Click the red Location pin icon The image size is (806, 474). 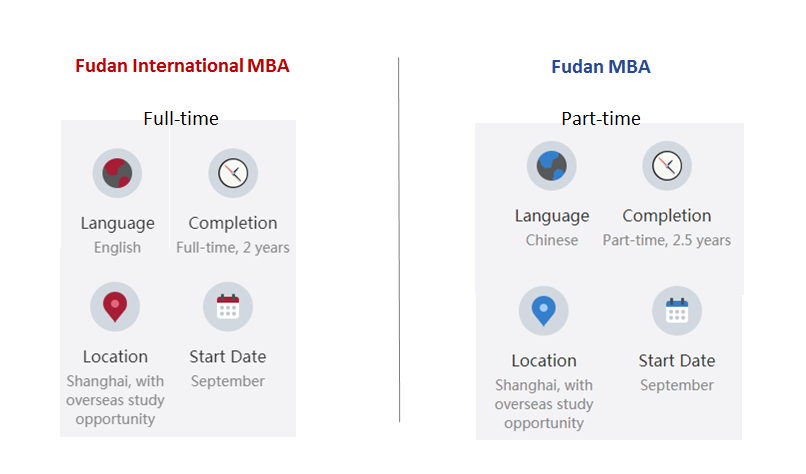[x=115, y=307]
